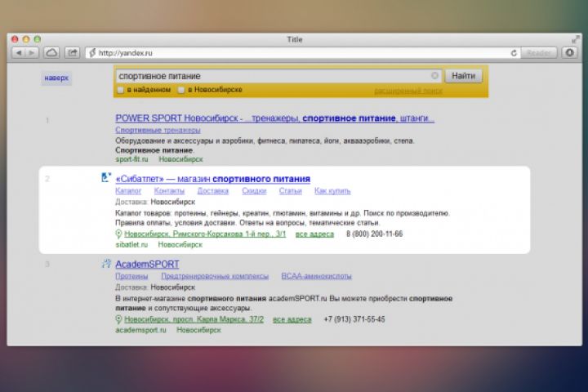
Task: Open the AcademSPORT result title
Action: (x=147, y=264)
